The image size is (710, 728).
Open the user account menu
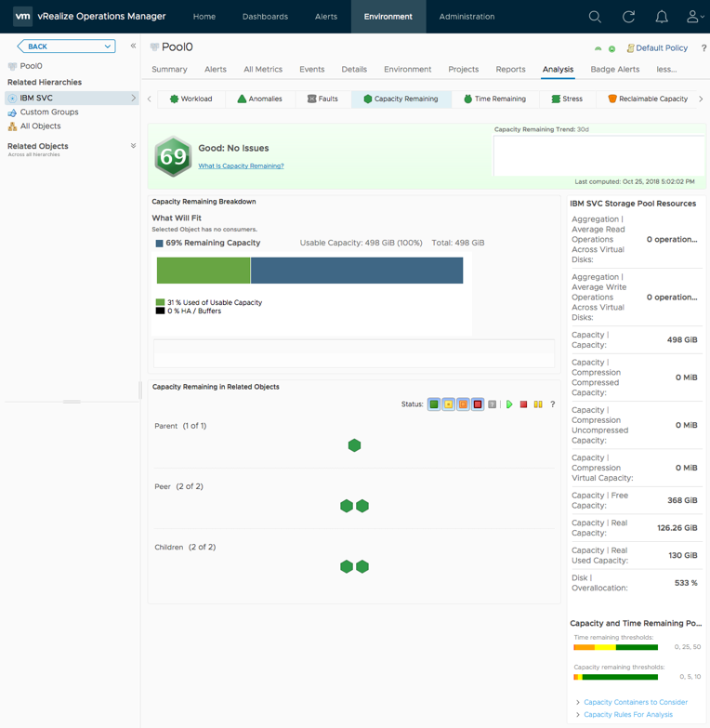tap(695, 17)
